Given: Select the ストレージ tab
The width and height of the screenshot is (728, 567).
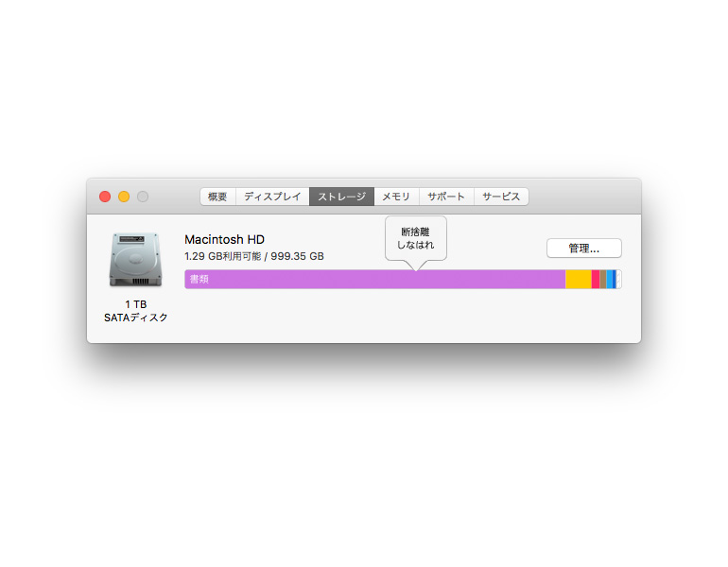Looking at the screenshot, I should click(341, 197).
